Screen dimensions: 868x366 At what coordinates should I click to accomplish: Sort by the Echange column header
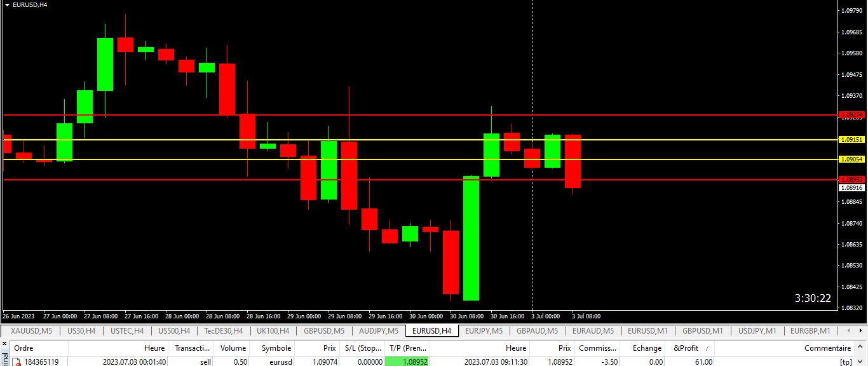pyautogui.click(x=642, y=348)
